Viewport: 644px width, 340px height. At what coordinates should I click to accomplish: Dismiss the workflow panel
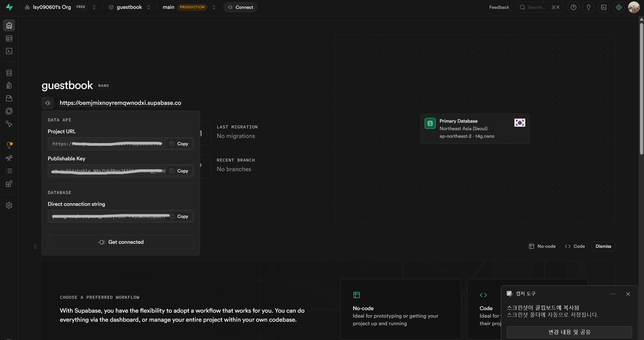point(603,246)
